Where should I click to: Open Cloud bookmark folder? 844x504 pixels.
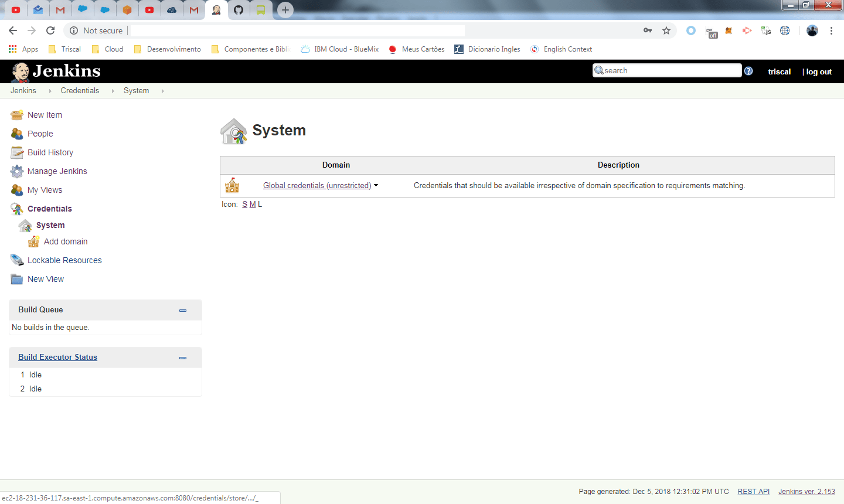[108, 49]
